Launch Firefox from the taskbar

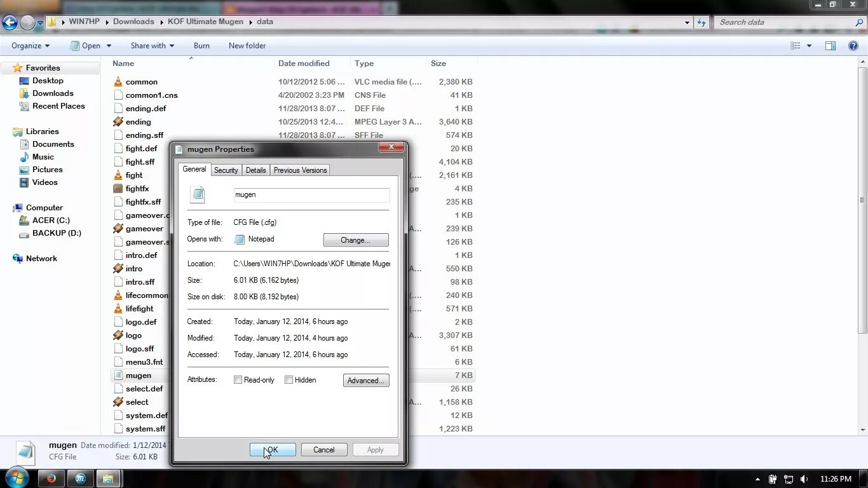tap(51, 478)
